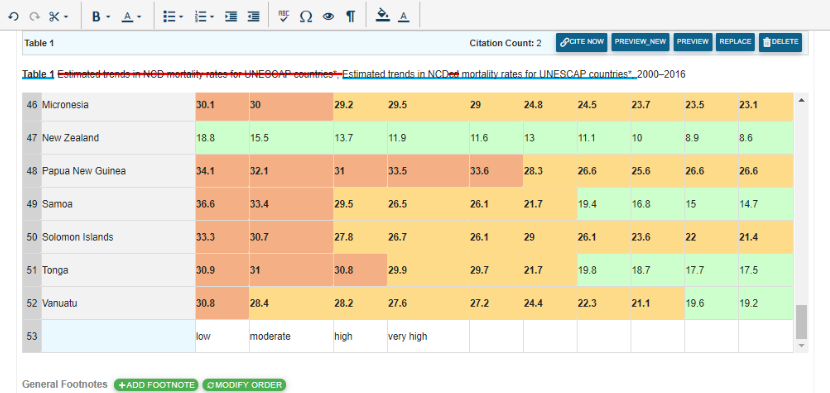Click New Zealand value 8.6
The height and width of the screenshot is (393, 830).
point(766,138)
